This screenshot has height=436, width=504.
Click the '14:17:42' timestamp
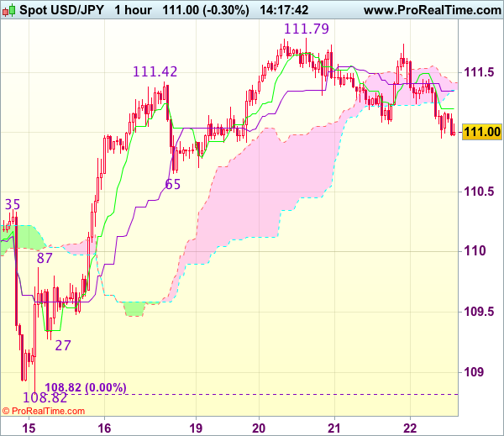tap(284, 10)
